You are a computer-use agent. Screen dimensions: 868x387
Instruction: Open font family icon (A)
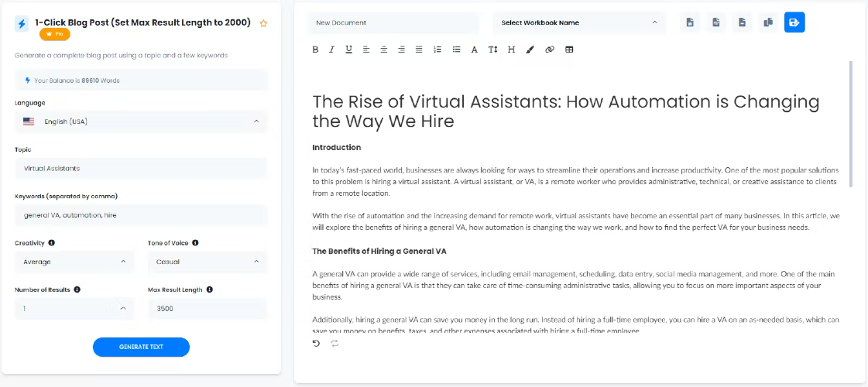coord(475,50)
